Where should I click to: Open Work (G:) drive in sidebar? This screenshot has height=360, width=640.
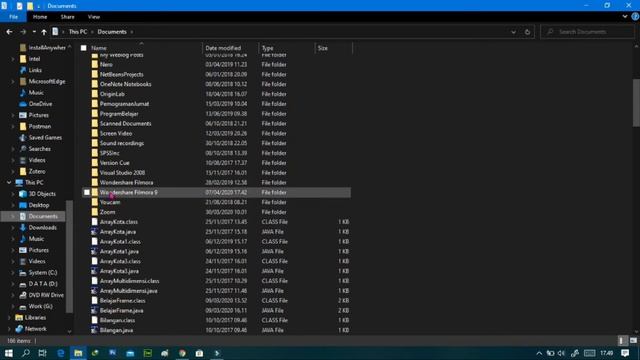(40, 306)
